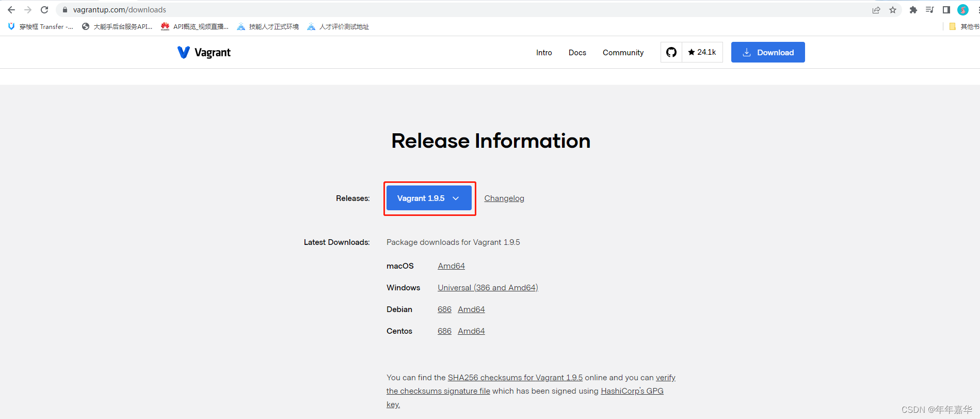This screenshot has width=980, height=419.
Task: Open the 穿梭框 Transfer bookmark
Action: click(x=40, y=26)
